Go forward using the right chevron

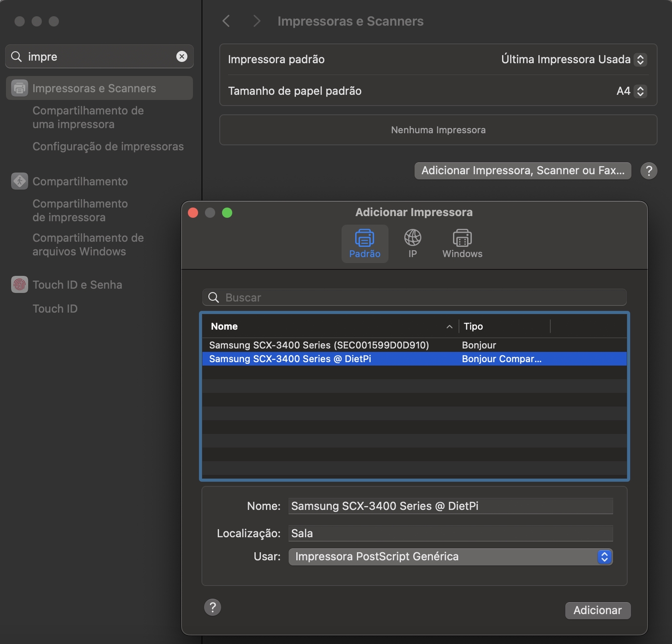257,21
